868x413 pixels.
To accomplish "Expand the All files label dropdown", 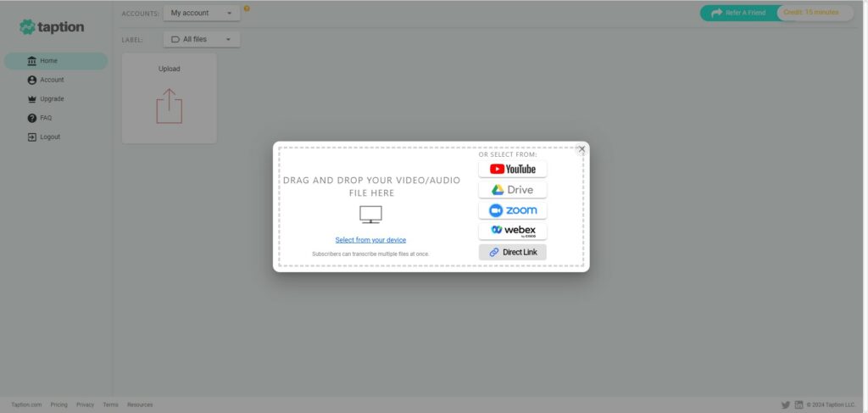I will [202, 39].
